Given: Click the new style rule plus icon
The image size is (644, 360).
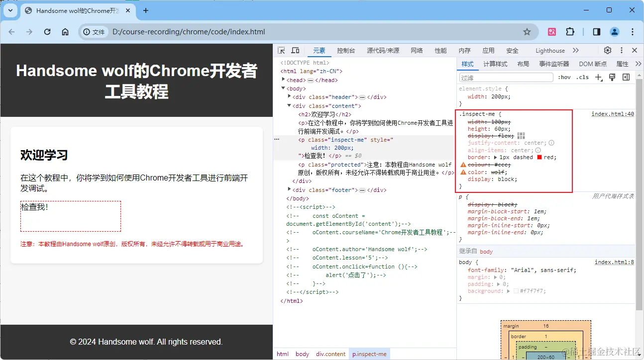Looking at the screenshot, I should coord(599,77).
